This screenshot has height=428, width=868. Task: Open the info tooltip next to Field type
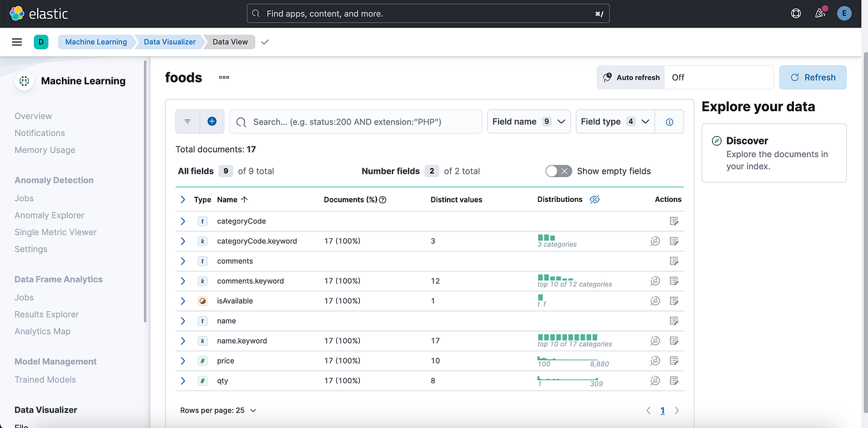tap(669, 121)
